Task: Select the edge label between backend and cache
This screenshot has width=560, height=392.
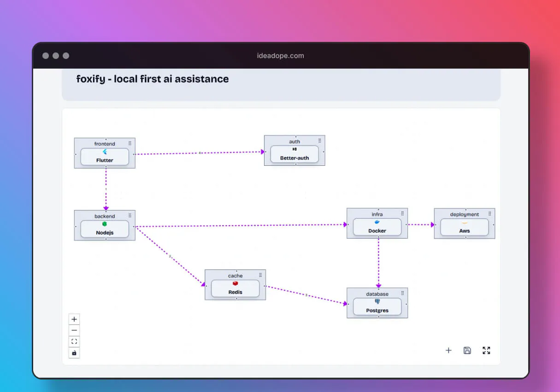Action: pos(170,256)
